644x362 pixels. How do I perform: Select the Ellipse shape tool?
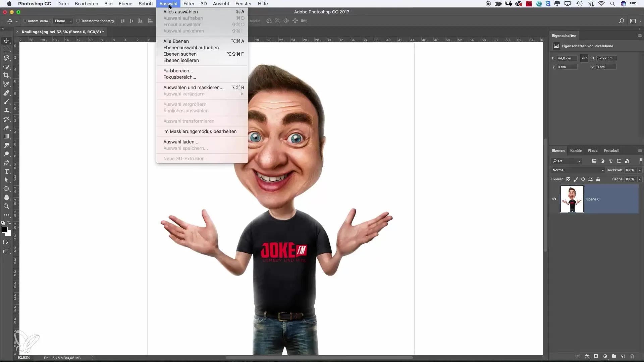point(6,189)
